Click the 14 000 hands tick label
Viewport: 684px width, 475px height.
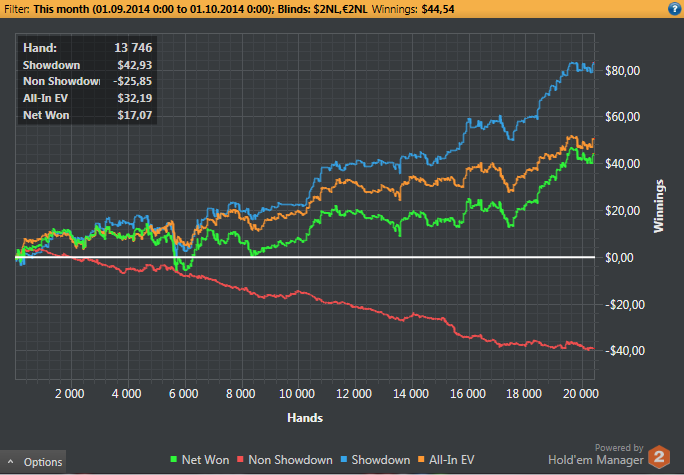point(410,394)
